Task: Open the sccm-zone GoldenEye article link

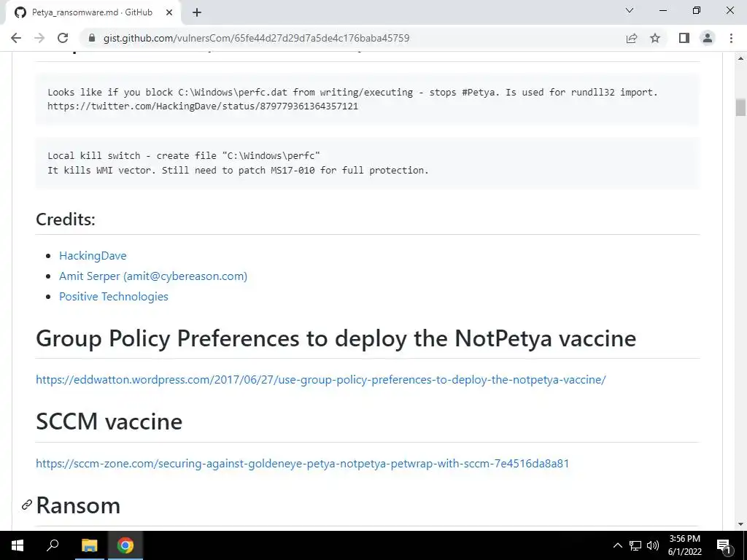Action: [302, 463]
